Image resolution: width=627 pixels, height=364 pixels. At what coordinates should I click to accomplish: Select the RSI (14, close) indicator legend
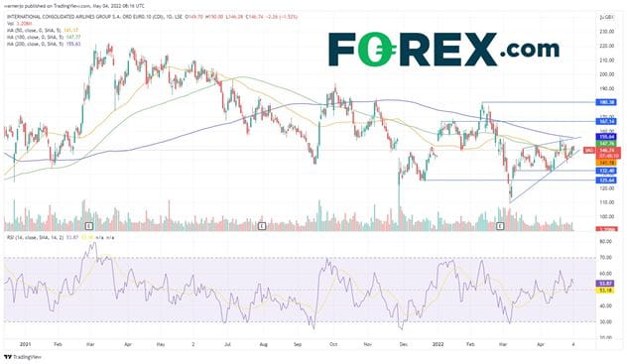61,237
